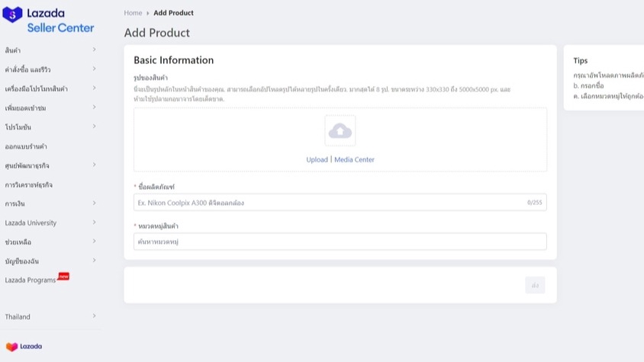Screen dimensions: 644x362
Task: Open the Thailand country selector
Action: click(x=50, y=316)
